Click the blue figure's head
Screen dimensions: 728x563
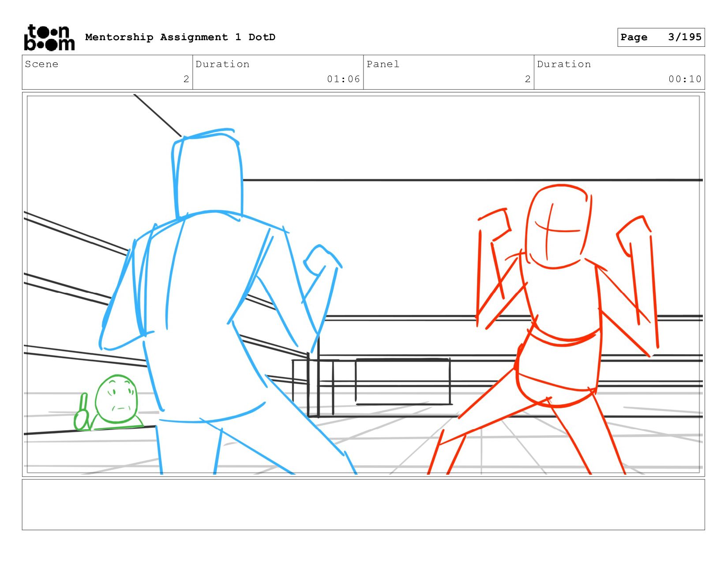[207, 174]
